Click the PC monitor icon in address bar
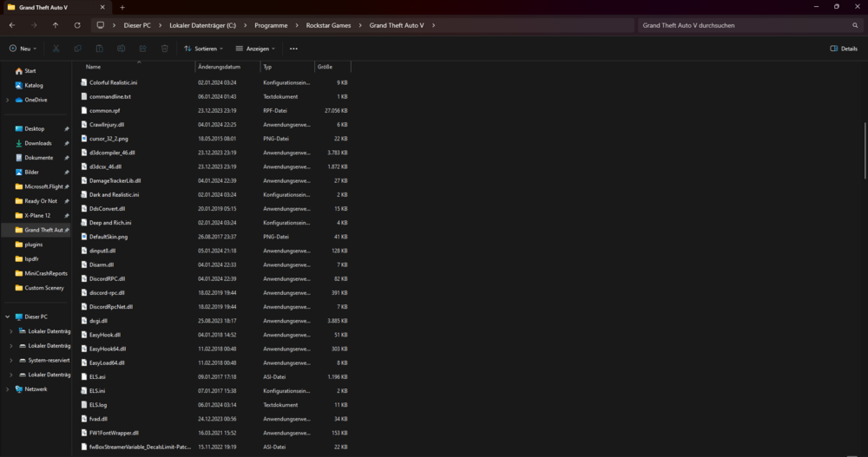Screen dimensions: 868x457 tap(100, 25)
